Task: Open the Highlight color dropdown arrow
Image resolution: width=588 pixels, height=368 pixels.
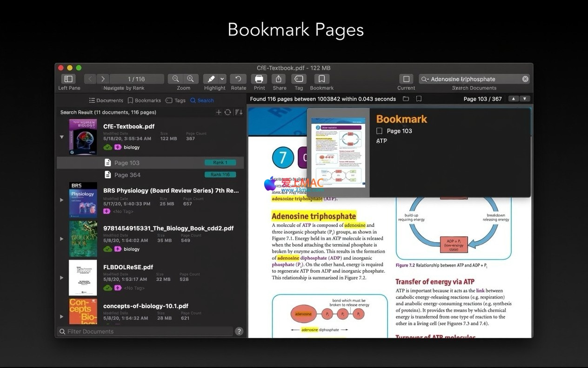Action: [222, 79]
